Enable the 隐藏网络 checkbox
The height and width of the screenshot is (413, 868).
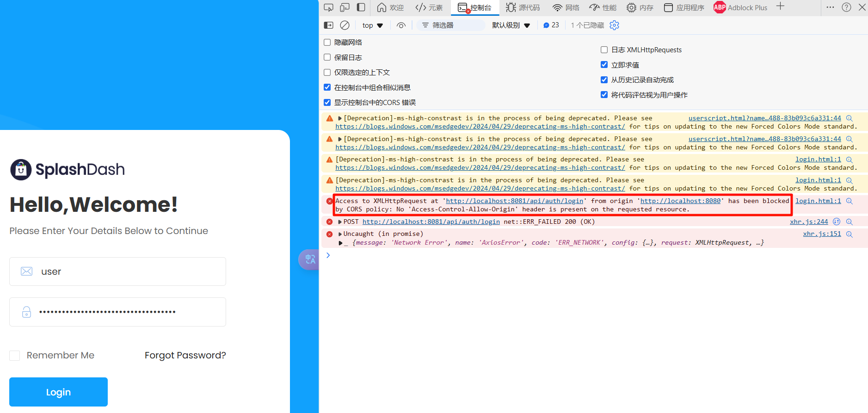[327, 43]
